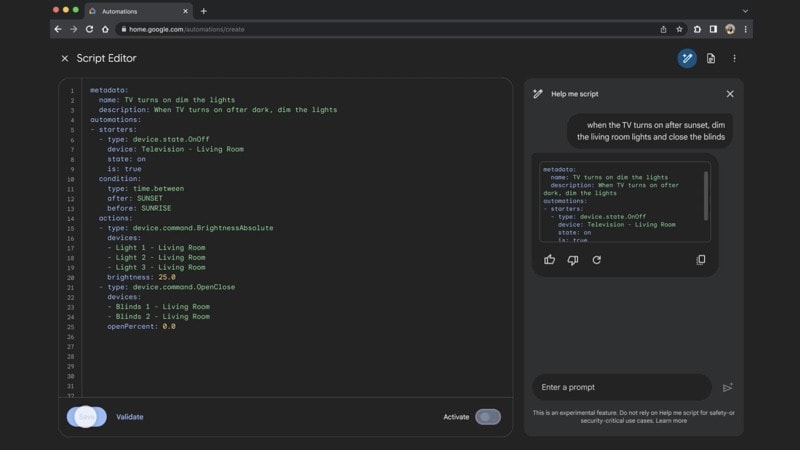Click the 'condition:' line in editor
Screen dimensions: 800x450
[119, 179]
